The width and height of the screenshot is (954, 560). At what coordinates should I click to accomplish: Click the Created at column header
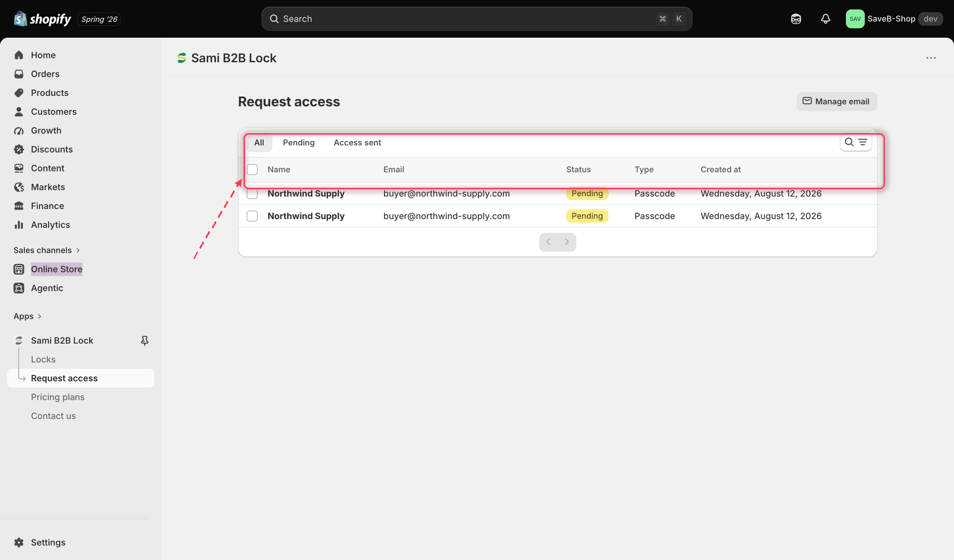click(720, 169)
